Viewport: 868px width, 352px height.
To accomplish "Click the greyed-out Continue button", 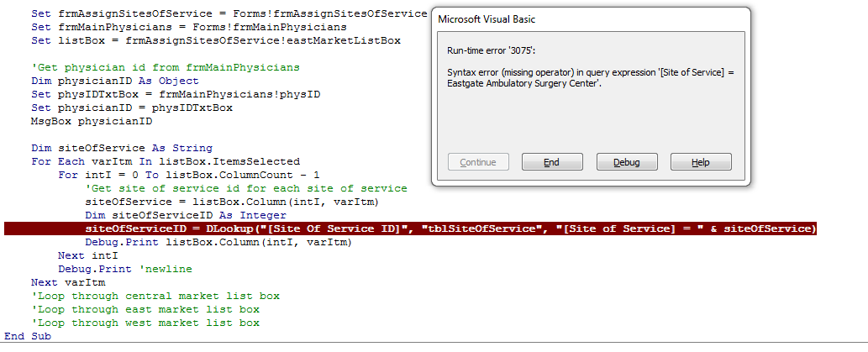I will tap(478, 162).
